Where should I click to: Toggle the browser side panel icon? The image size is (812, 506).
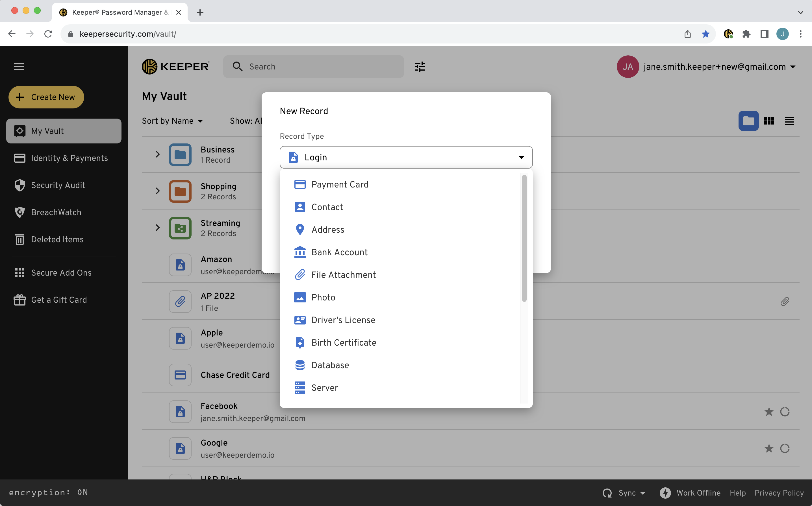764,34
